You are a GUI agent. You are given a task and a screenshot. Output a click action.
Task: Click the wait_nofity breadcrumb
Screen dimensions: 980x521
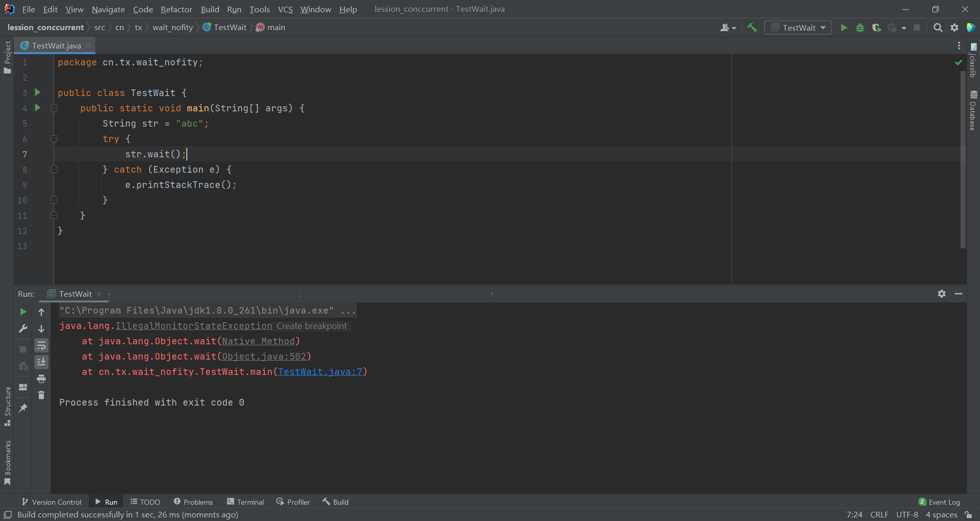[x=173, y=28]
